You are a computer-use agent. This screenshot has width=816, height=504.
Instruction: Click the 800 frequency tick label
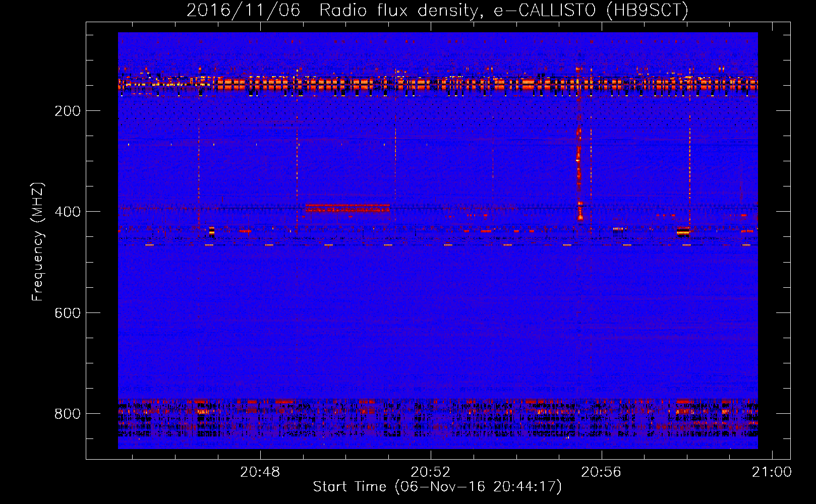pos(68,414)
